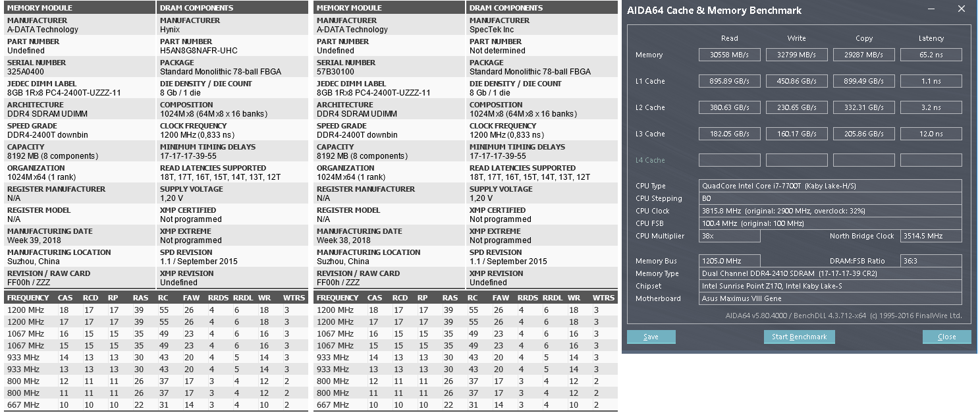Click the empty L4 Cache Read field

(x=729, y=160)
